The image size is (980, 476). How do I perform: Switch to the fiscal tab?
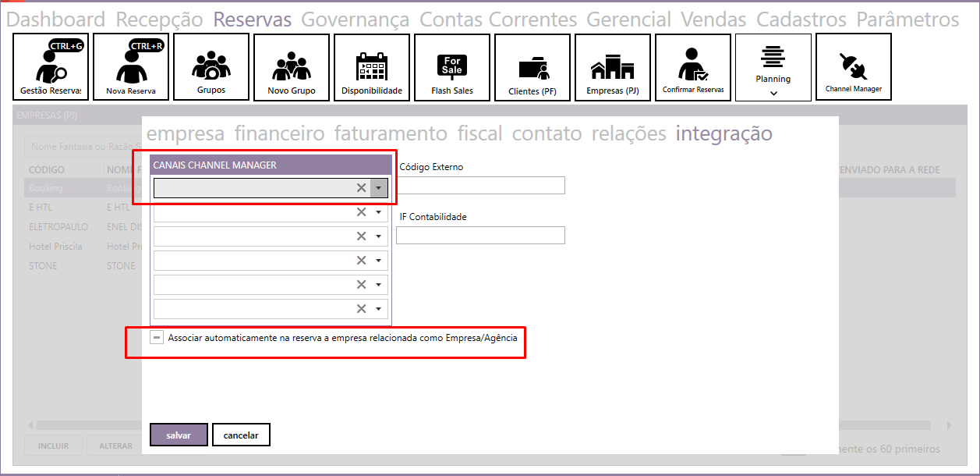point(479,133)
